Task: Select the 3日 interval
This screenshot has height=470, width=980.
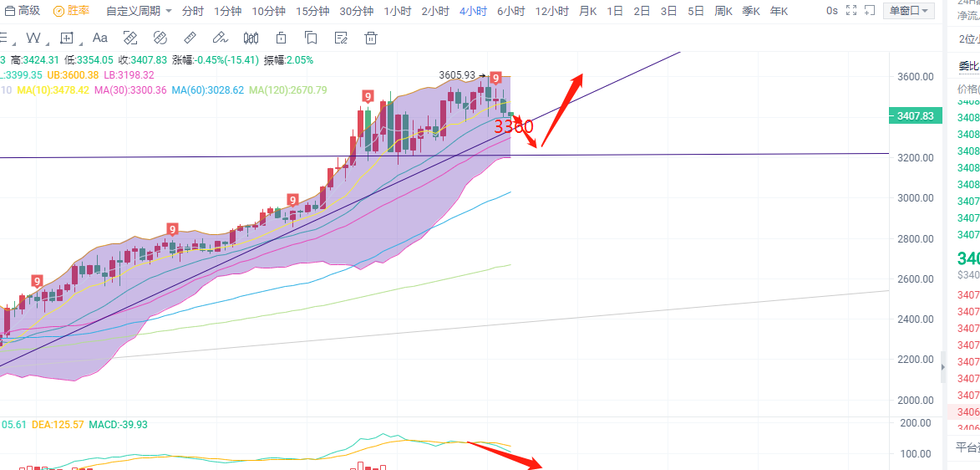Action: pyautogui.click(x=668, y=11)
